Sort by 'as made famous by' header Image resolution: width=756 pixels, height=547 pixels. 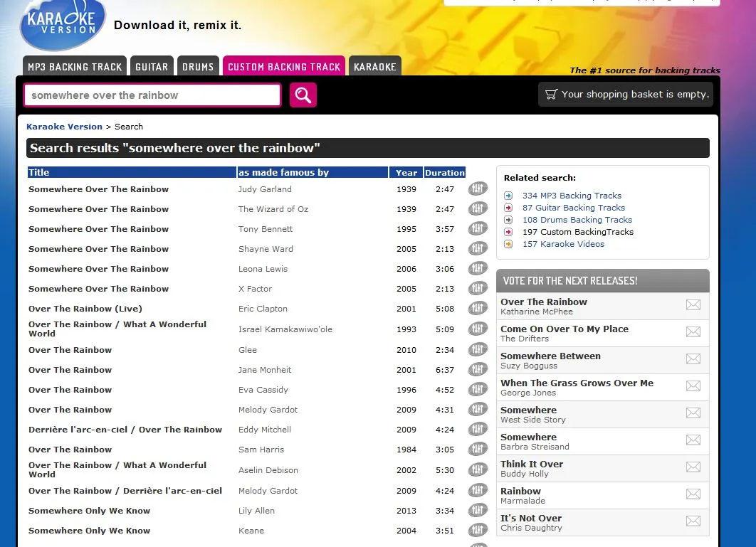pyautogui.click(x=313, y=172)
